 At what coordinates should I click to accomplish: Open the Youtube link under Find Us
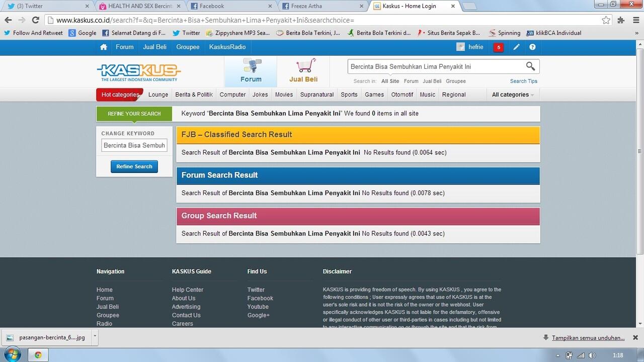pos(258,307)
